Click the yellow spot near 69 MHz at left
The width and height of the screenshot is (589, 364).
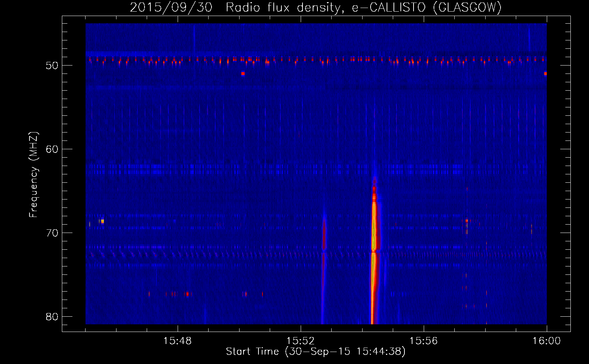pos(102,221)
